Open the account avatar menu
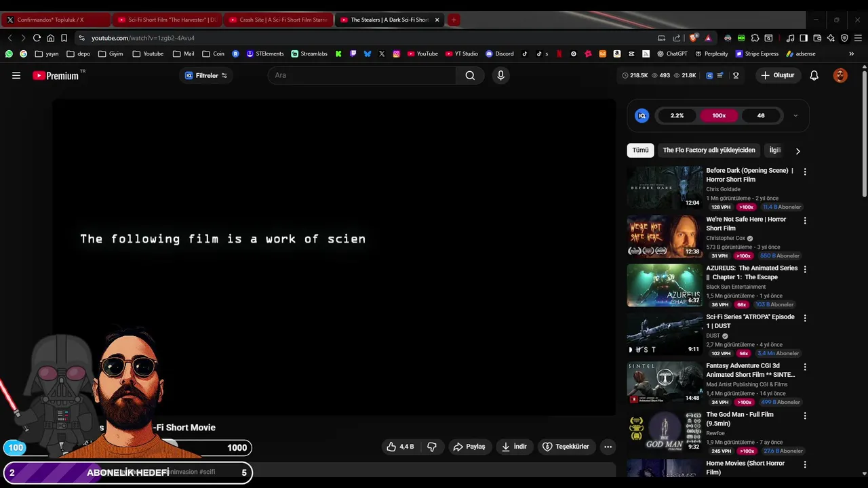 (840, 75)
